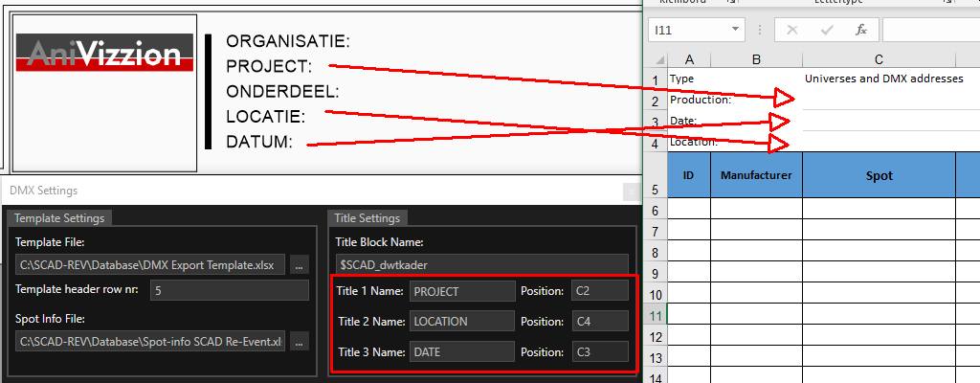Click the Spot header cell
980x383 pixels.
click(879, 175)
